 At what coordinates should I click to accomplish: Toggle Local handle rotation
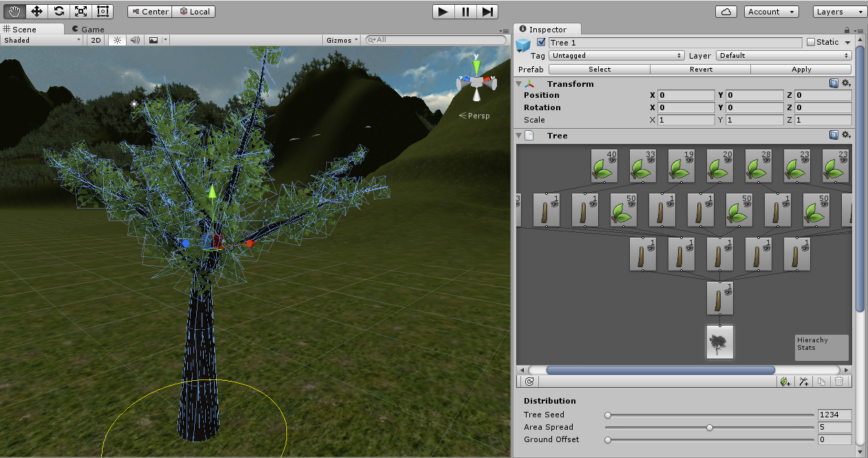tap(194, 12)
